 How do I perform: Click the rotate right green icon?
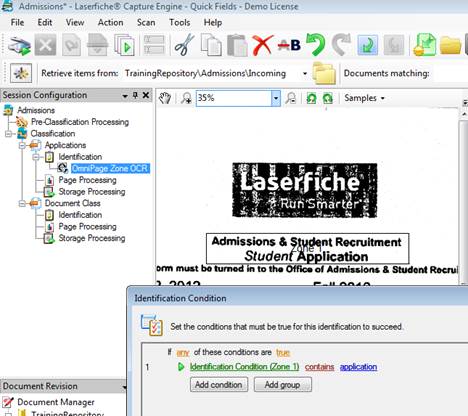[328, 98]
